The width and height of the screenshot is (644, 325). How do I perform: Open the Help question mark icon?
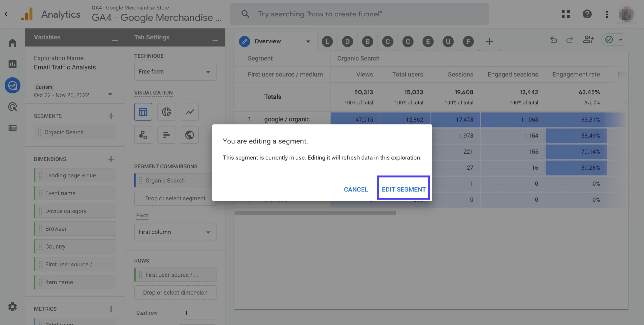point(587,14)
